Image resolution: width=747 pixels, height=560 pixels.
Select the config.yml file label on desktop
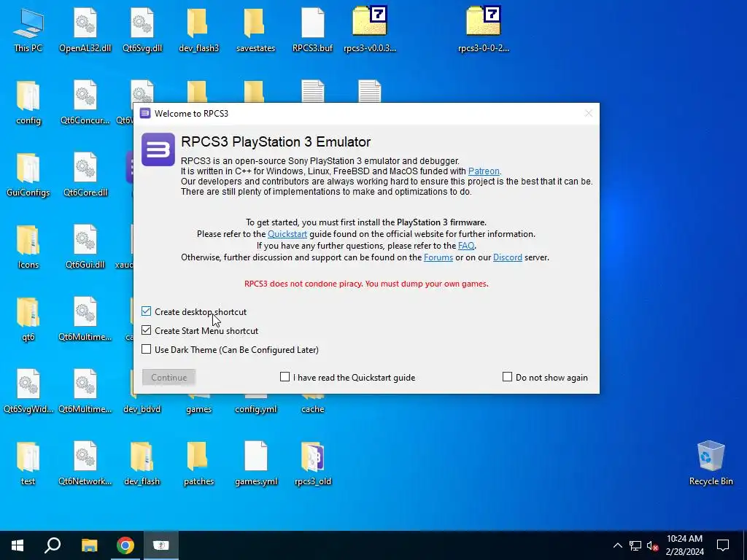[255, 409]
